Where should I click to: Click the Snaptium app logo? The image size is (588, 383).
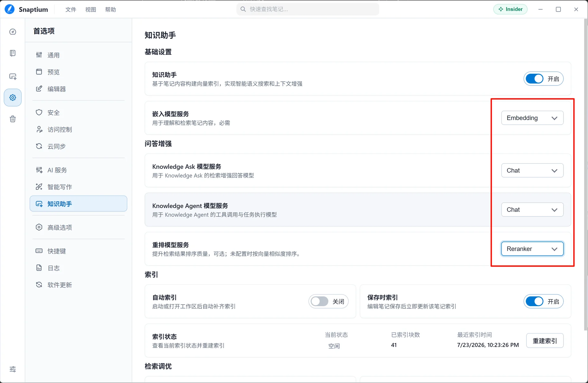click(9, 9)
